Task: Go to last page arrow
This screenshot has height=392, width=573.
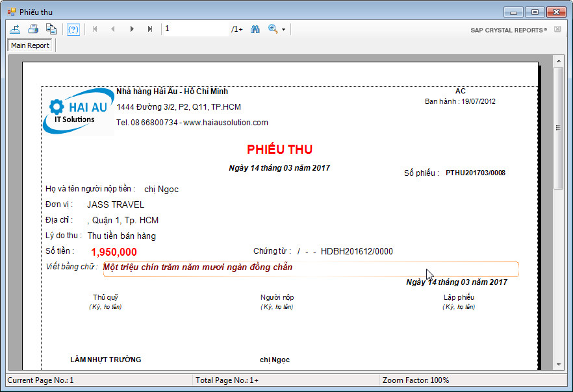Action: 150,29
